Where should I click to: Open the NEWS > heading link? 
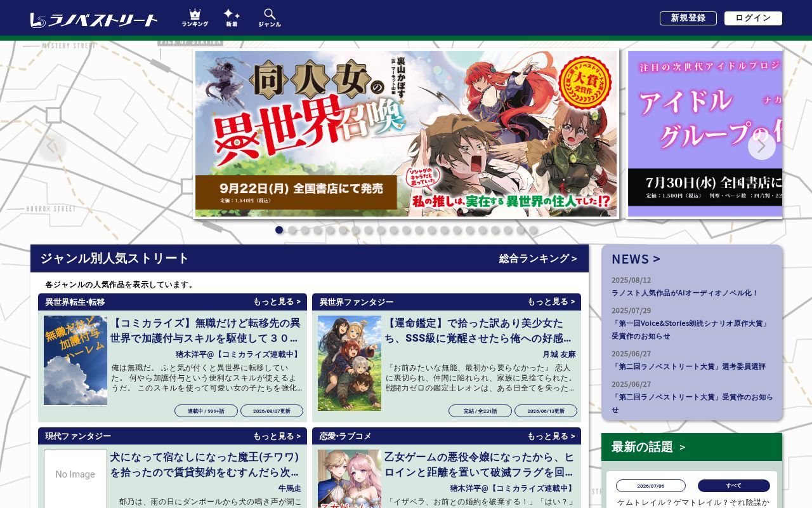[x=636, y=259]
